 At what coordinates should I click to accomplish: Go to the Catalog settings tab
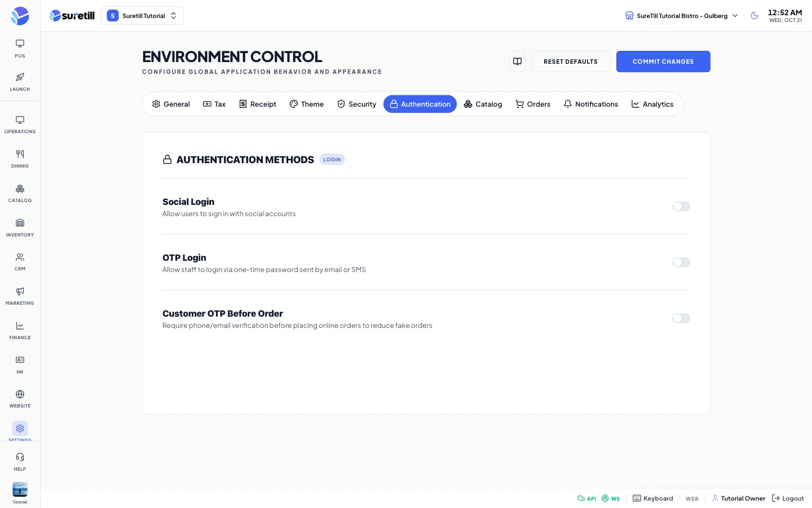pyautogui.click(x=483, y=104)
